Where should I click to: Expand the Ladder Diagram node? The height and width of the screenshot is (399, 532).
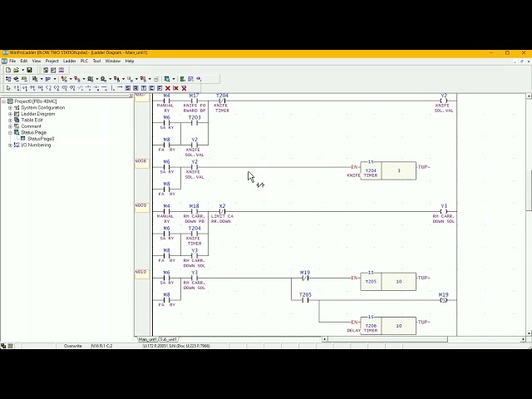(x=10, y=114)
